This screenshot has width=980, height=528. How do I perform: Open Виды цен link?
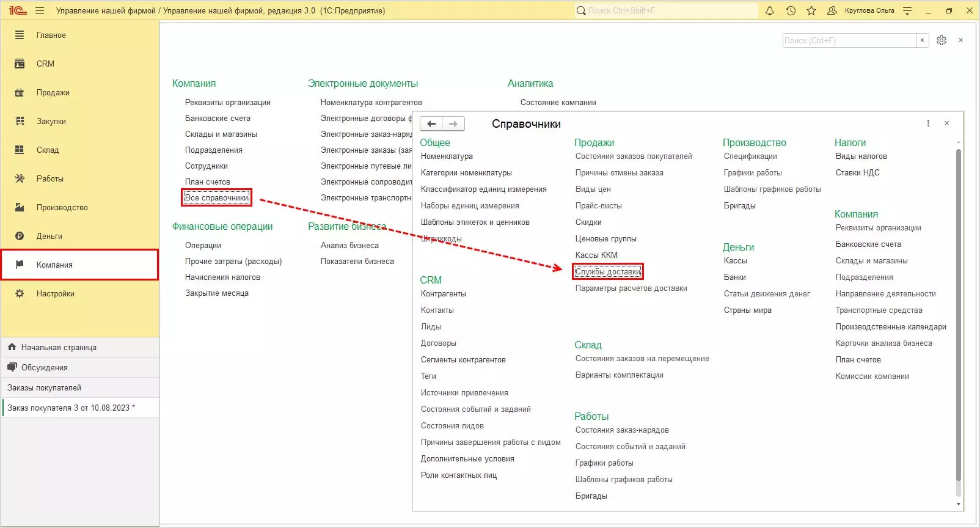593,189
